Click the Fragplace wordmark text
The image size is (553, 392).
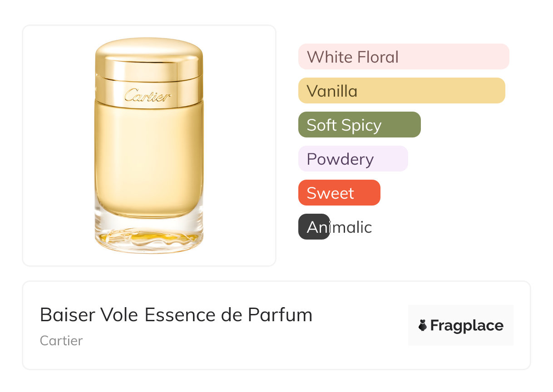467,326
